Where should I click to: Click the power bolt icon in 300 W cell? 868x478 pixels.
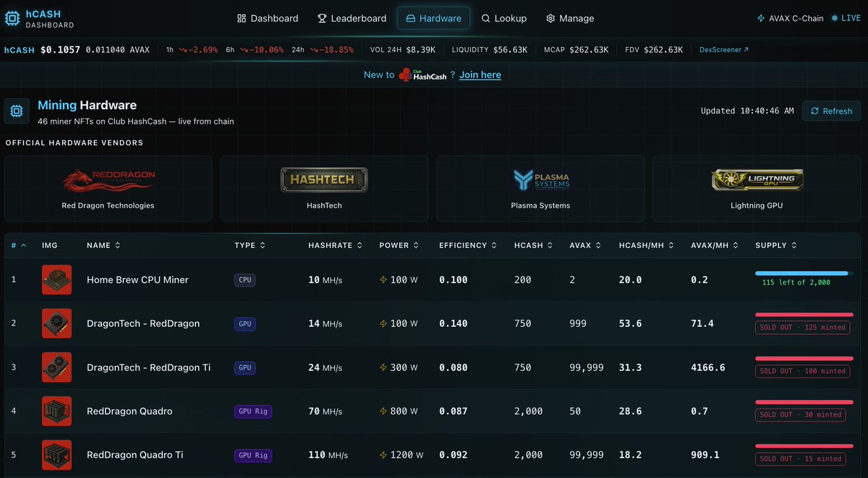[383, 367]
